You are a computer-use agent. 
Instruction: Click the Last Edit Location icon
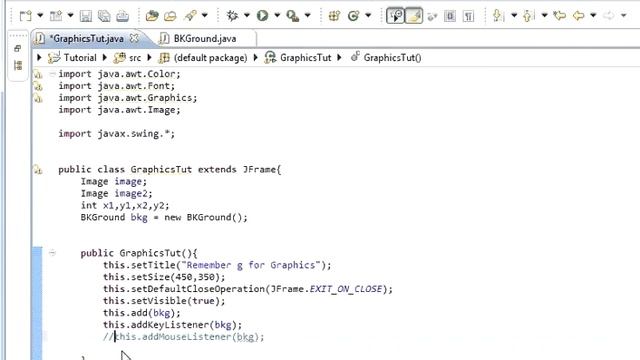pos(559,16)
